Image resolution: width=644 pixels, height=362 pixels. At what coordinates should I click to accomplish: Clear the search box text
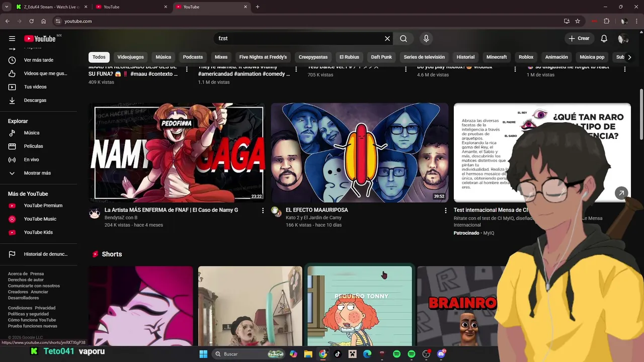[387, 39]
